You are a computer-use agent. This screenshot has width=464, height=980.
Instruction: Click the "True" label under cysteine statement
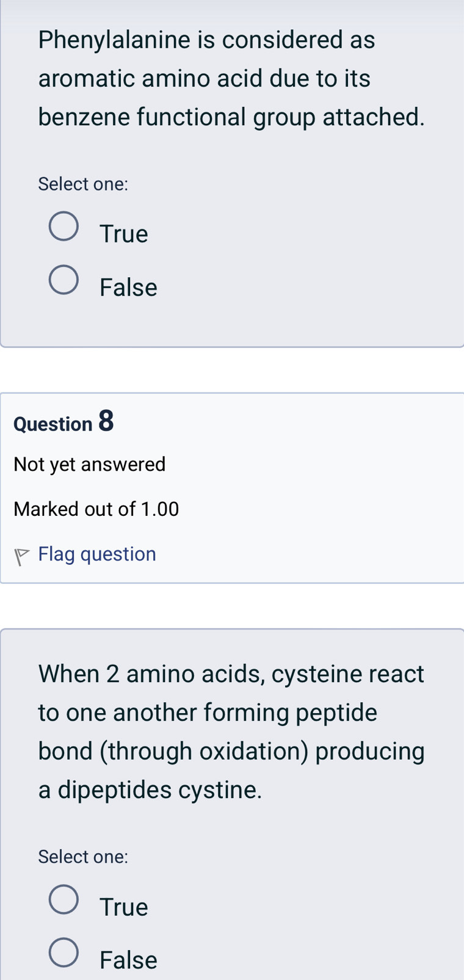[x=124, y=907]
